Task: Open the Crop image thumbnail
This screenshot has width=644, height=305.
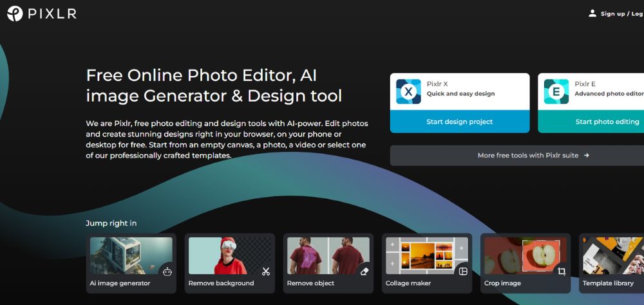Action: pos(526,255)
